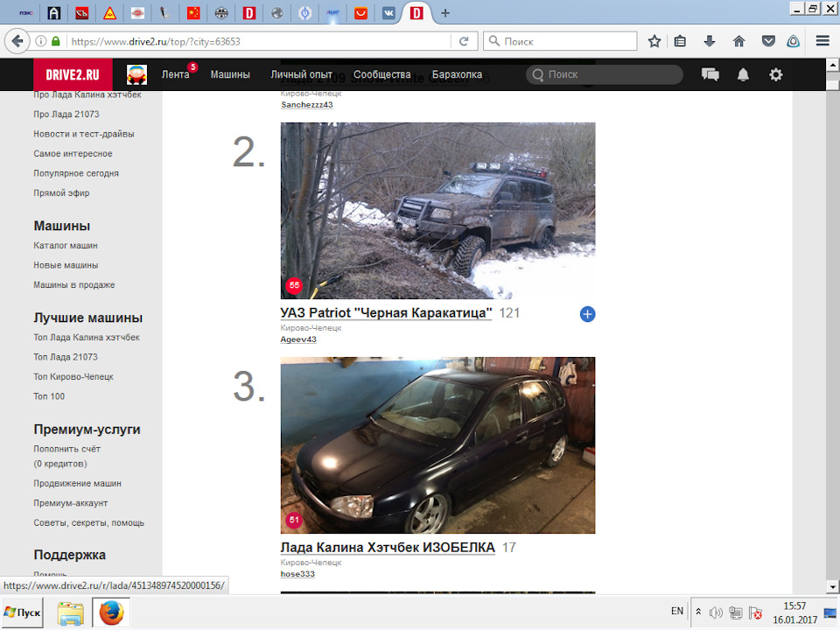Viewport: 840px width, 630px height.
Task: Click the page scrollbar down arrow
Action: [832, 586]
